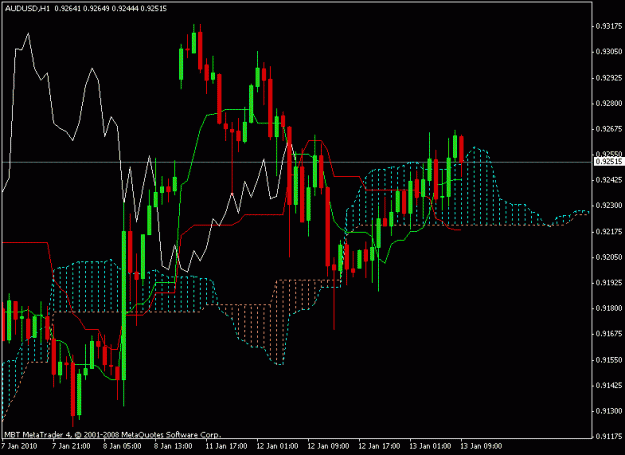
Task: Click the 0.91175 price axis label
Action: 609,436
